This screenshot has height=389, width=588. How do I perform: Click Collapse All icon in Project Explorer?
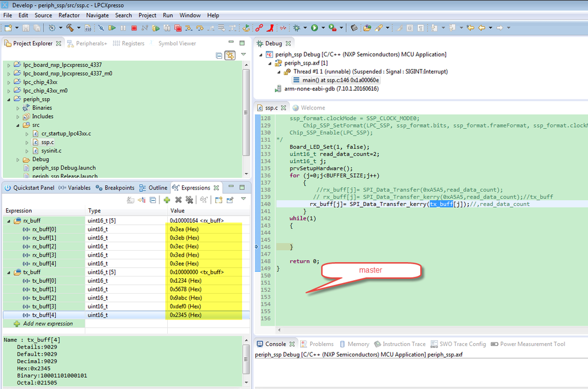tap(219, 55)
